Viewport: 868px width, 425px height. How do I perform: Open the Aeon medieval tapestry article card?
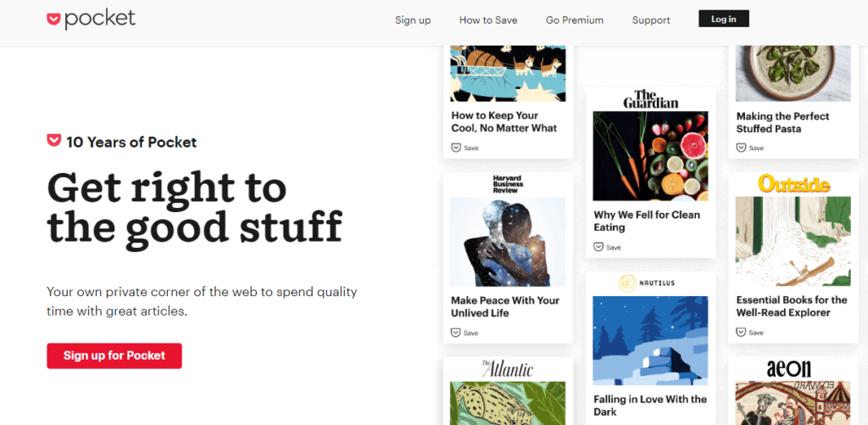[x=793, y=391]
